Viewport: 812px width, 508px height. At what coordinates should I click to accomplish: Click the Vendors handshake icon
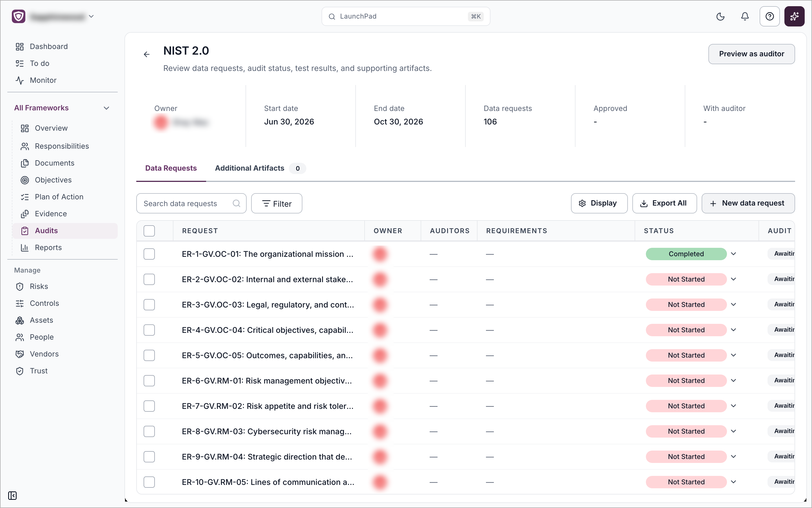pyautogui.click(x=20, y=354)
